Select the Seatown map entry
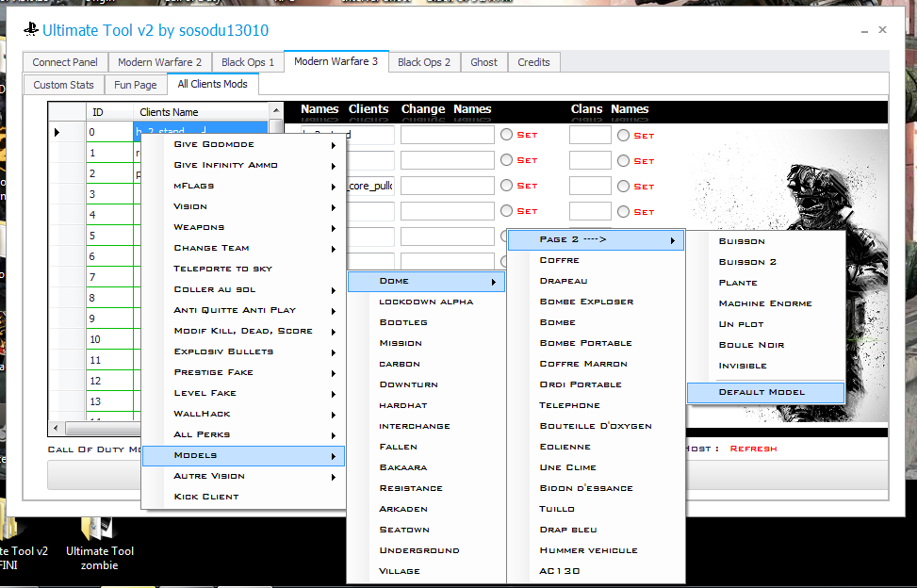The width and height of the screenshot is (917, 588). (426, 531)
